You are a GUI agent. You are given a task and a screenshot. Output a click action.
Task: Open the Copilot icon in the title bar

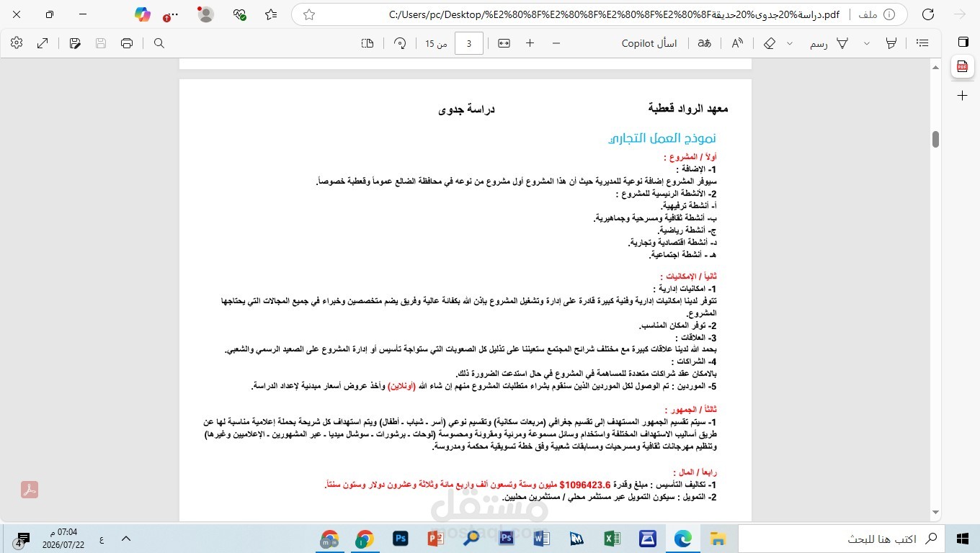tap(143, 14)
